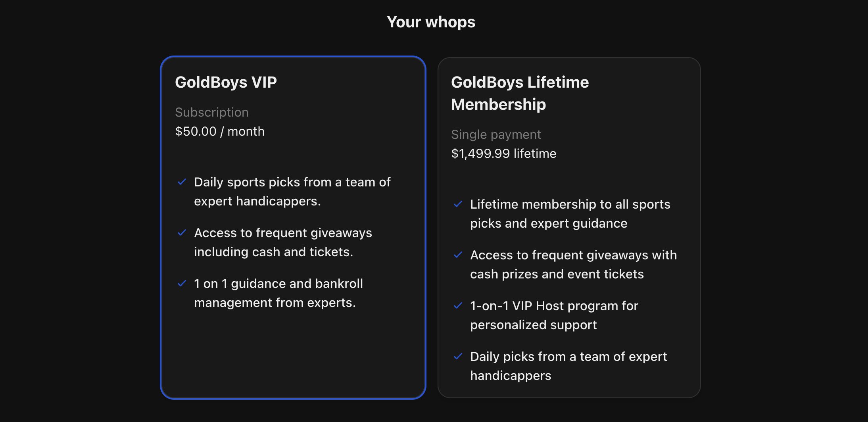This screenshot has width=868, height=422.
Task: Click the checkmark beside daily sports picks
Action: [x=182, y=182]
